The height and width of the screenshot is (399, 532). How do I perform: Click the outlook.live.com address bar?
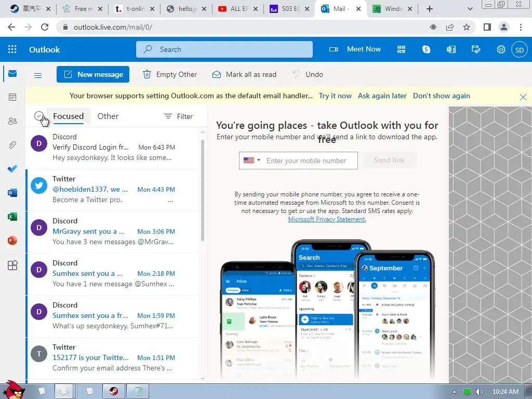point(237,27)
